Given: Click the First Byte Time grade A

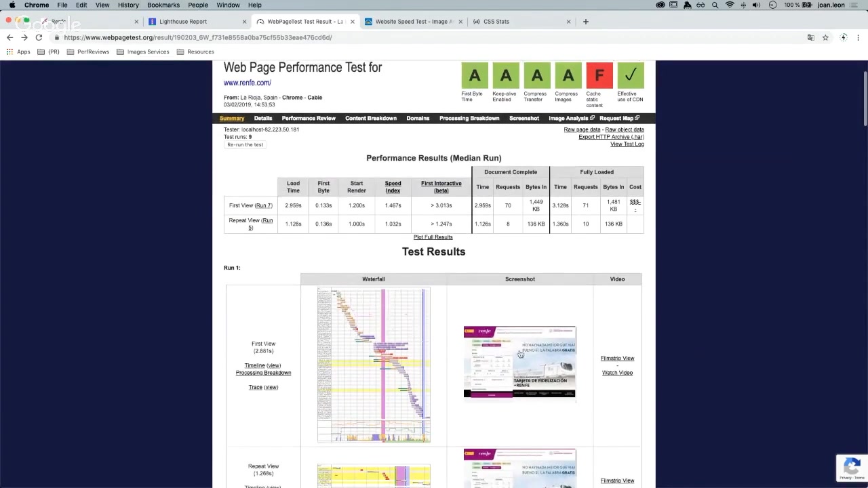Looking at the screenshot, I should point(475,75).
